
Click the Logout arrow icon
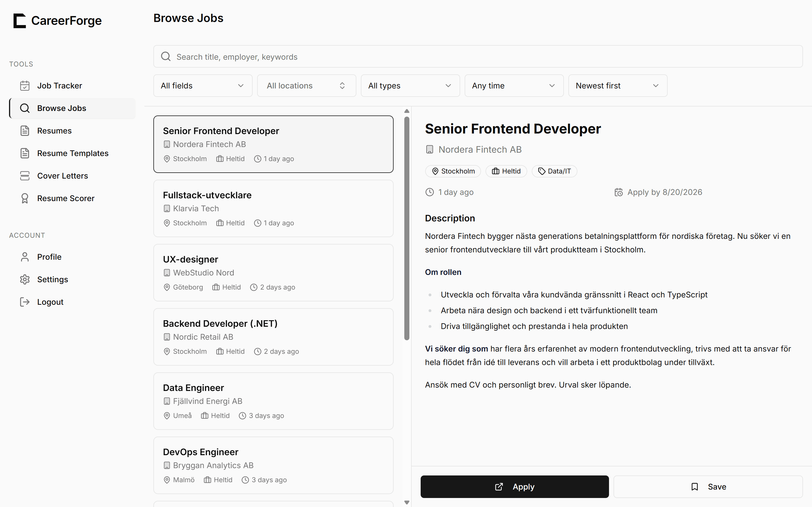(x=25, y=302)
